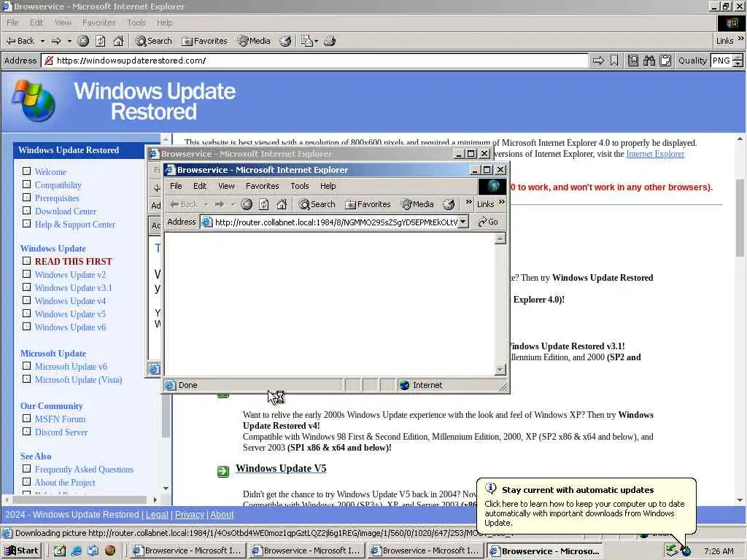This screenshot has width=747, height=560.
Task: Open the Privacy footer link
Action: coord(189,514)
